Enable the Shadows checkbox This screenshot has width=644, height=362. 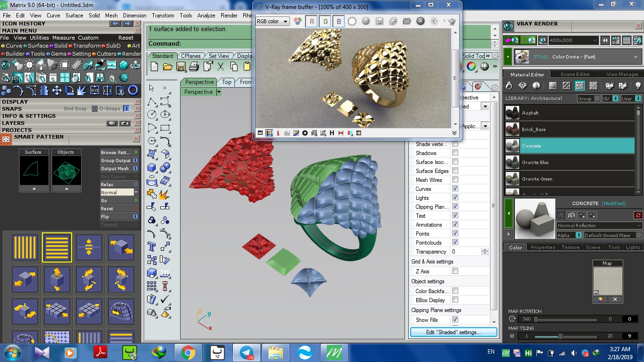point(455,153)
